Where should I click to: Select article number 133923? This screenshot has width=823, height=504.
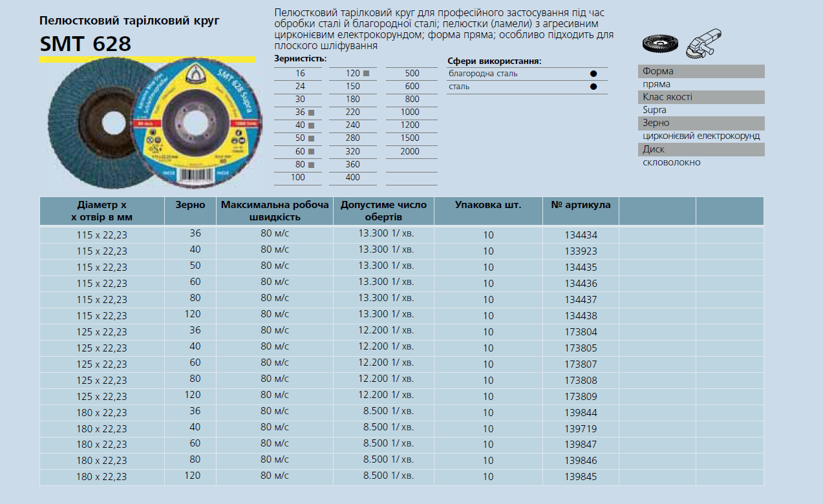click(x=581, y=251)
